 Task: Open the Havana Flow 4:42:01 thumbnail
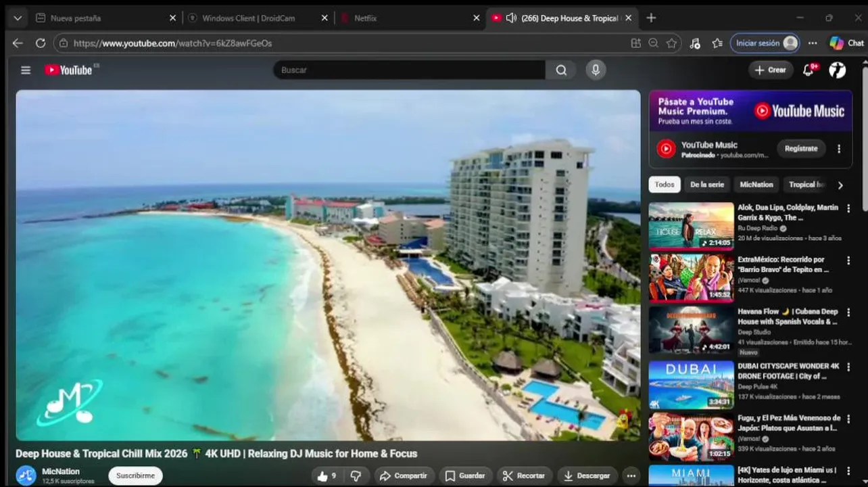(x=691, y=330)
